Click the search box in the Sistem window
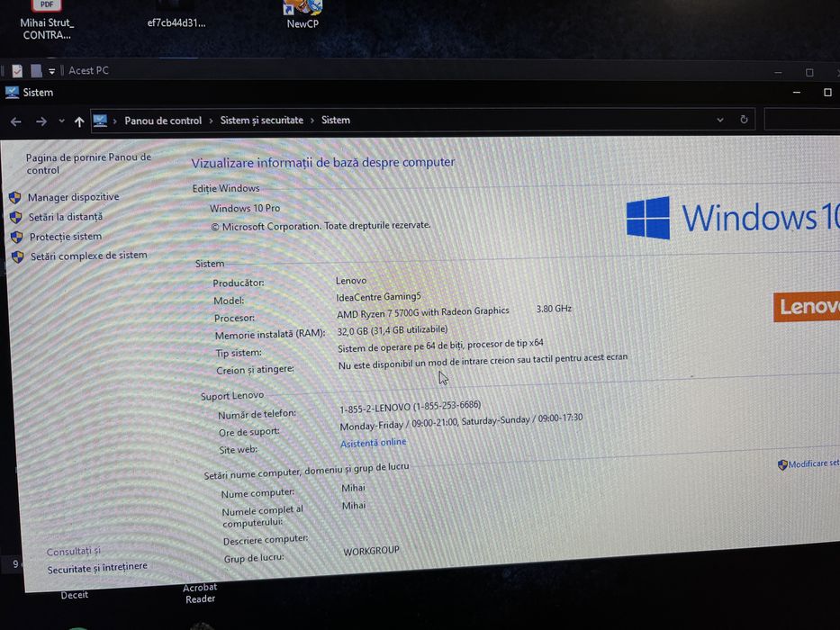The height and width of the screenshot is (630, 840). click(801, 119)
